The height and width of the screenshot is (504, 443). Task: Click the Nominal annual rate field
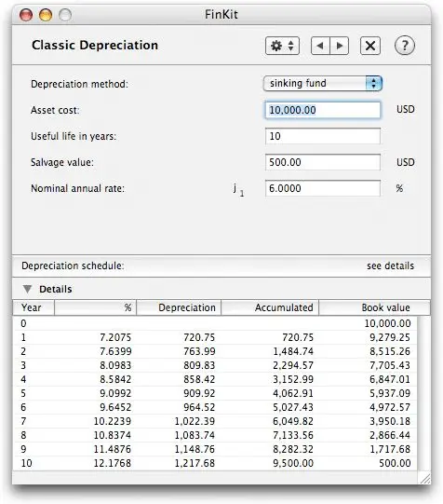click(x=323, y=188)
